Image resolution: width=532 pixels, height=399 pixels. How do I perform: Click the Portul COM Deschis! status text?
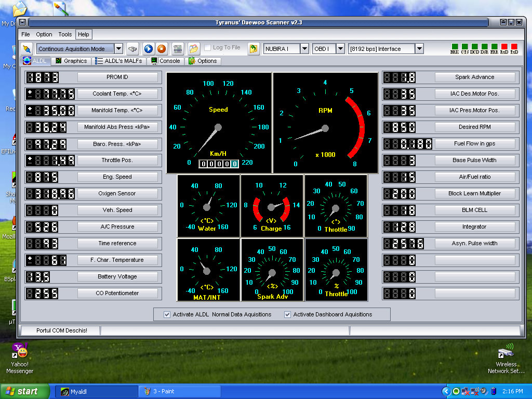[62, 330]
